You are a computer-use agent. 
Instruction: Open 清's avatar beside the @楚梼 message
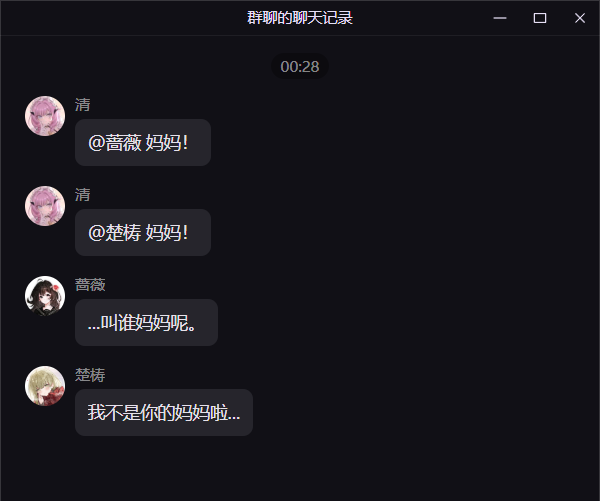[x=45, y=206]
